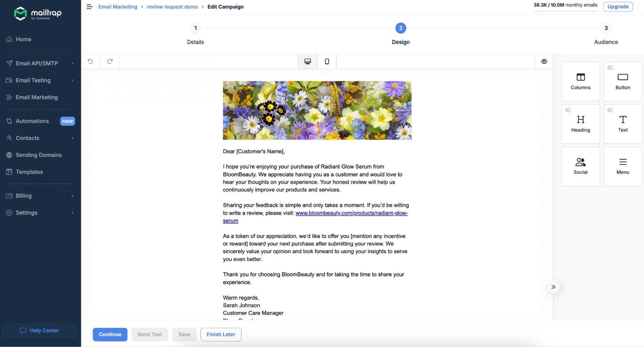Expand the Contacts sidebar section
The height and width of the screenshot is (347, 644).
pyautogui.click(x=27, y=138)
